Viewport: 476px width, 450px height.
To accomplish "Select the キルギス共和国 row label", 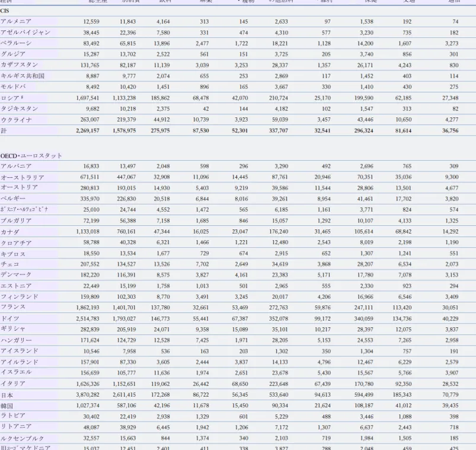I will [23, 76].
